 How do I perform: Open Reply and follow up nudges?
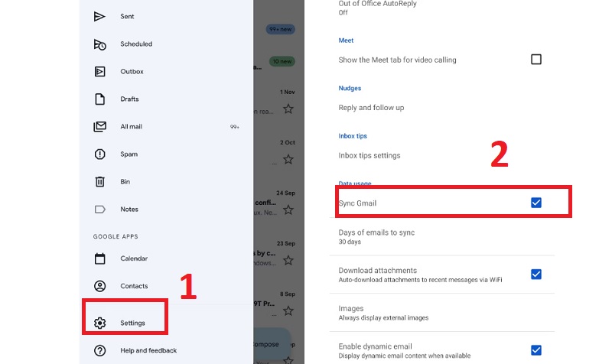coord(371,108)
